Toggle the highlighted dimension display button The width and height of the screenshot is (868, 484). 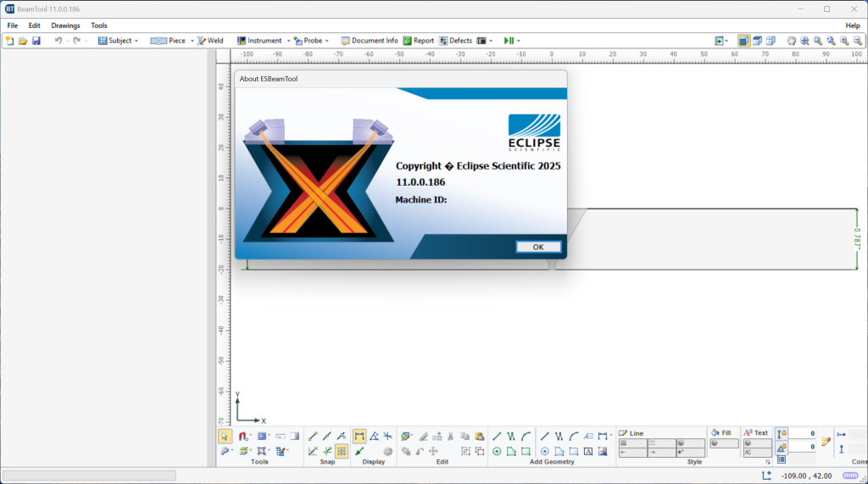[359, 436]
